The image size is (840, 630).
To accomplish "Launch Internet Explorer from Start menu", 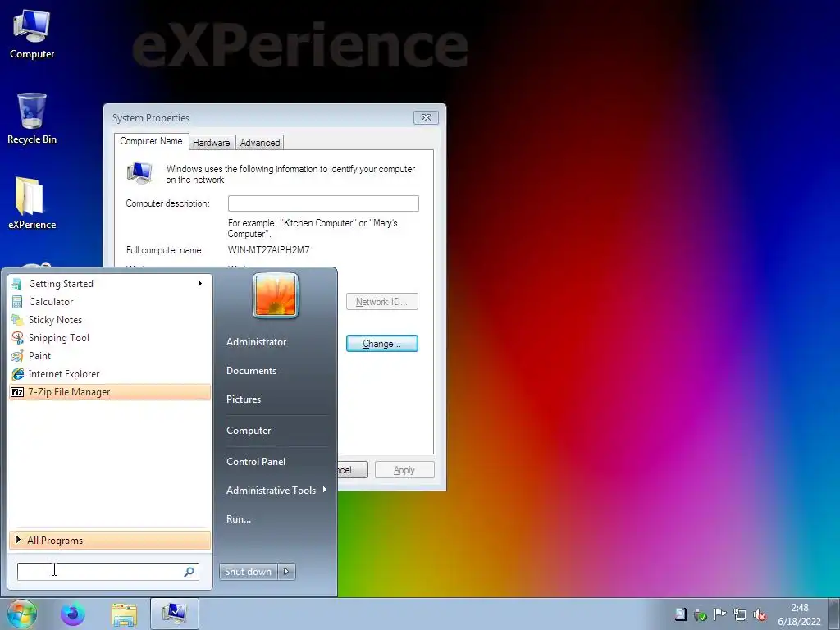I will 110,374.
